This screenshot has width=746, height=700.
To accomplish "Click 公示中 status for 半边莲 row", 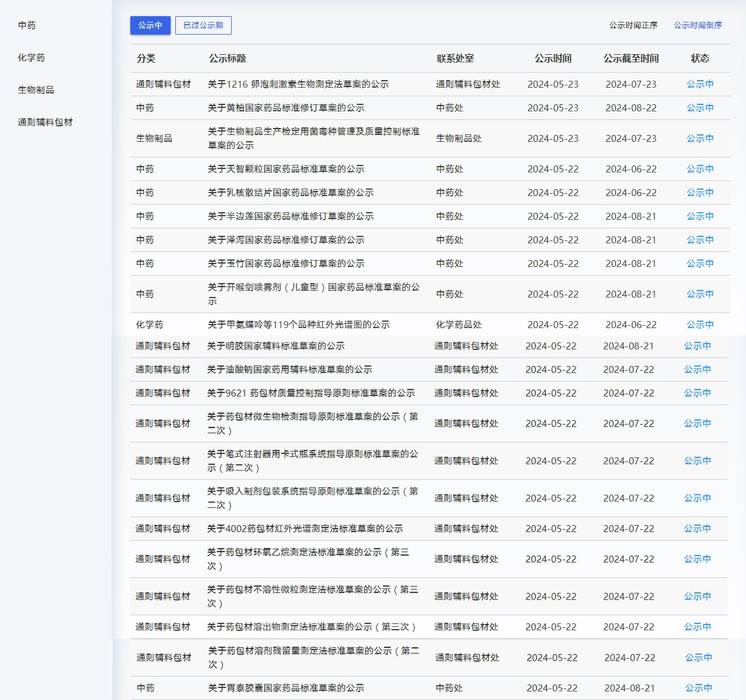I will pyautogui.click(x=700, y=216).
